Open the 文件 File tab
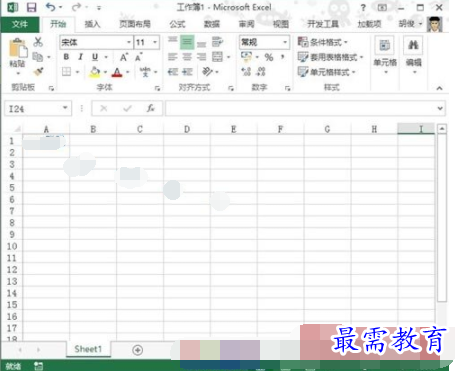Screen dimensions: 455x371 20,24
